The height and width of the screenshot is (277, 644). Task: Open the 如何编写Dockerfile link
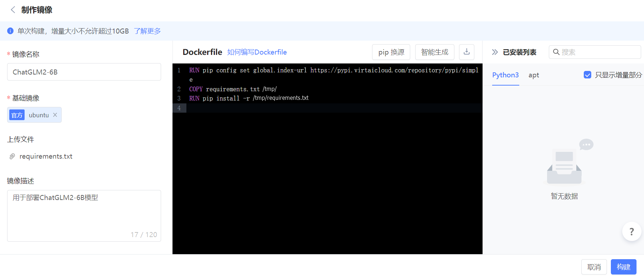(x=257, y=52)
